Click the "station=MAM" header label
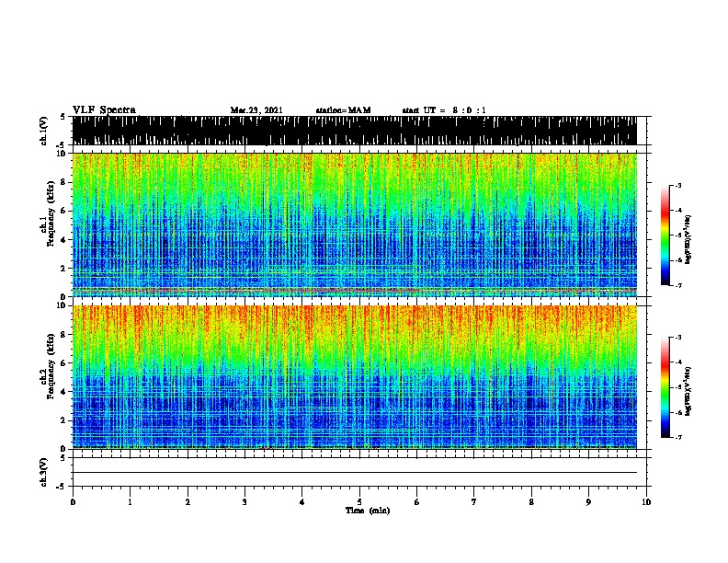The image size is (728, 563). coord(343,110)
